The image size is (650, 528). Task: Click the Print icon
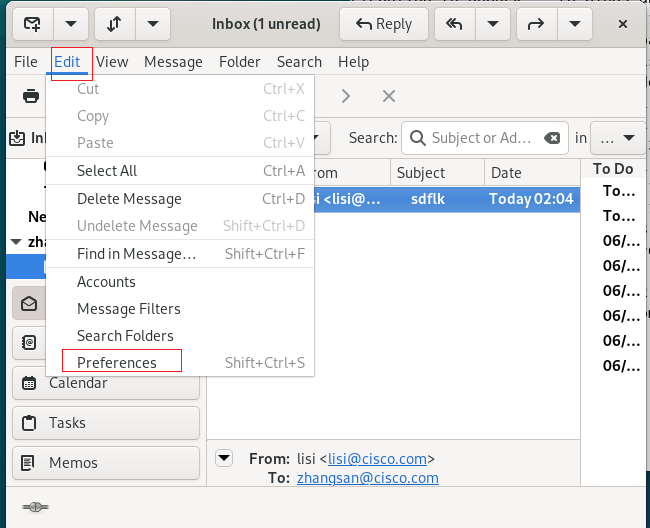pos(31,96)
